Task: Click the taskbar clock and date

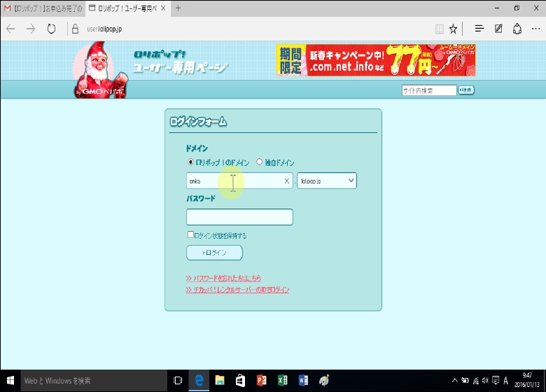Action: tap(527, 380)
